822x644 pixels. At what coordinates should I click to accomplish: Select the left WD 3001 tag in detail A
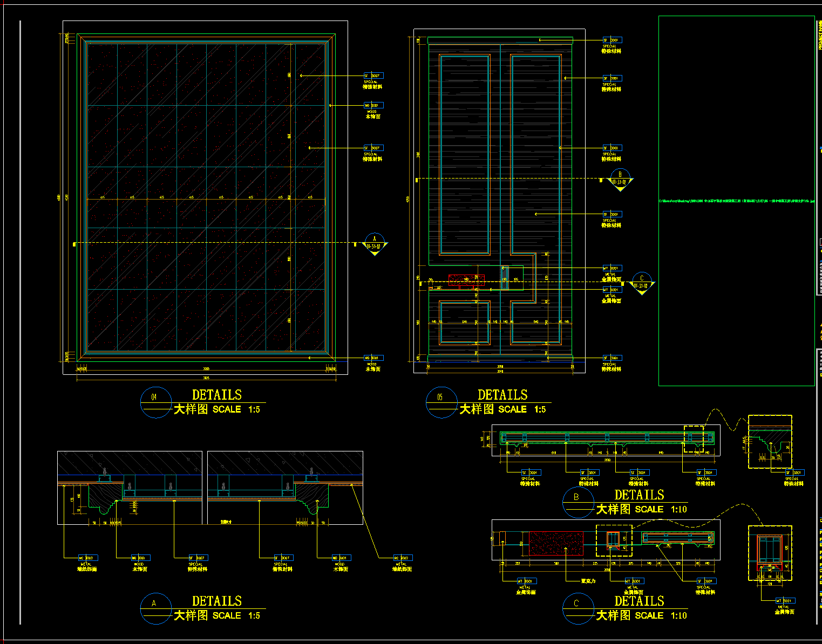[140, 558]
